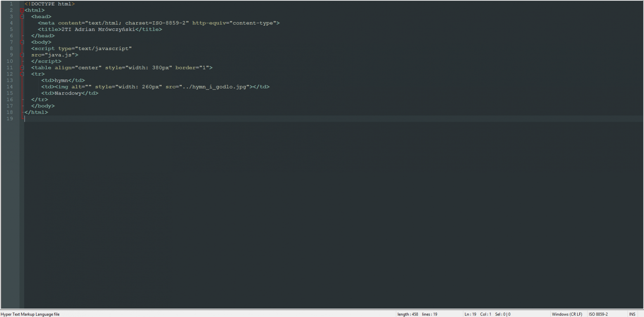Collapse the fold marker on line 9
644x317 pixels.
tap(22, 55)
